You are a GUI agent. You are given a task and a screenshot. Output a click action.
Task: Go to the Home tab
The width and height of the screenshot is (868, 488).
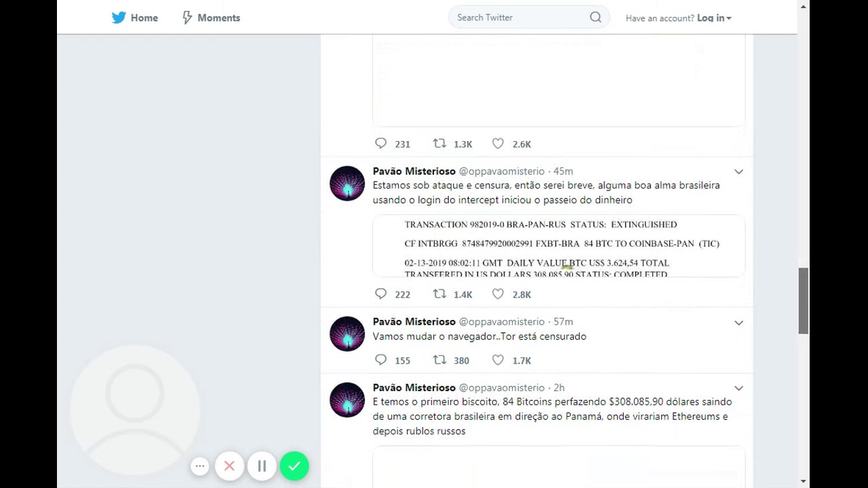tap(135, 18)
